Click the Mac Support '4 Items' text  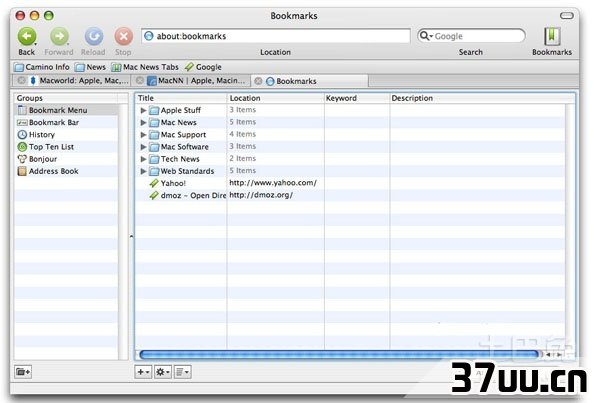tap(243, 134)
